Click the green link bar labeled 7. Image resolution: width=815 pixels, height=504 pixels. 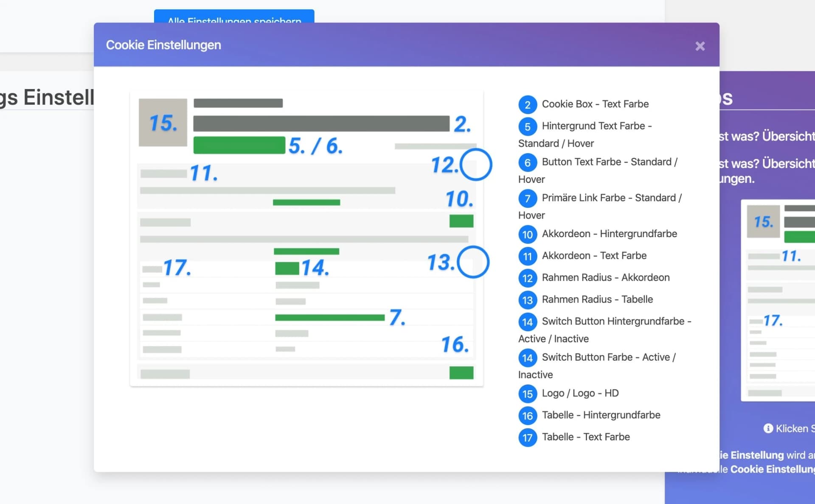click(329, 317)
